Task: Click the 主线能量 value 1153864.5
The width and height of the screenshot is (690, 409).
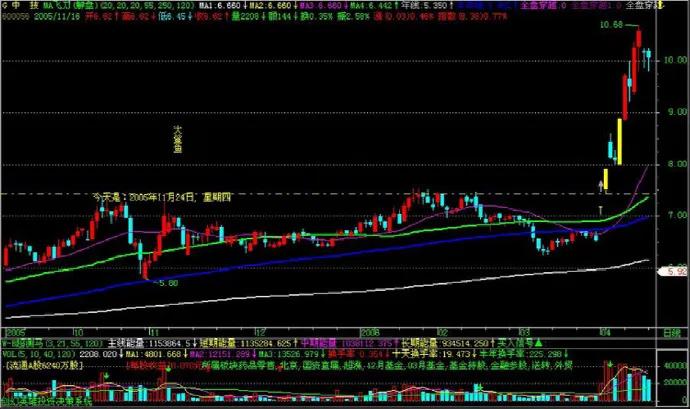Action: [x=150, y=343]
